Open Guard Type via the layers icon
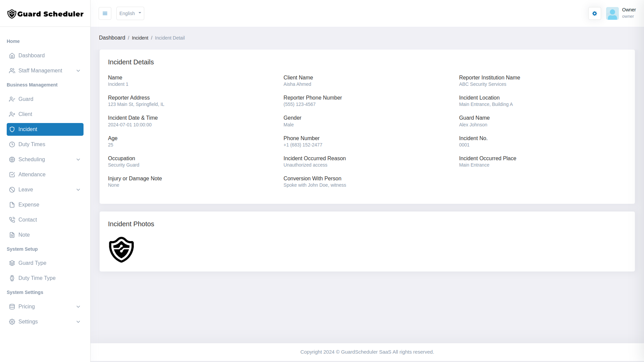The height and width of the screenshot is (362, 644). click(x=12, y=263)
